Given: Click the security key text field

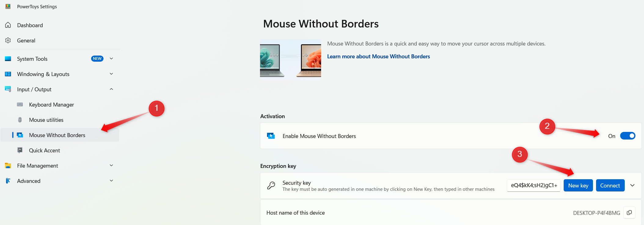Looking at the screenshot, I should tap(534, 185).
